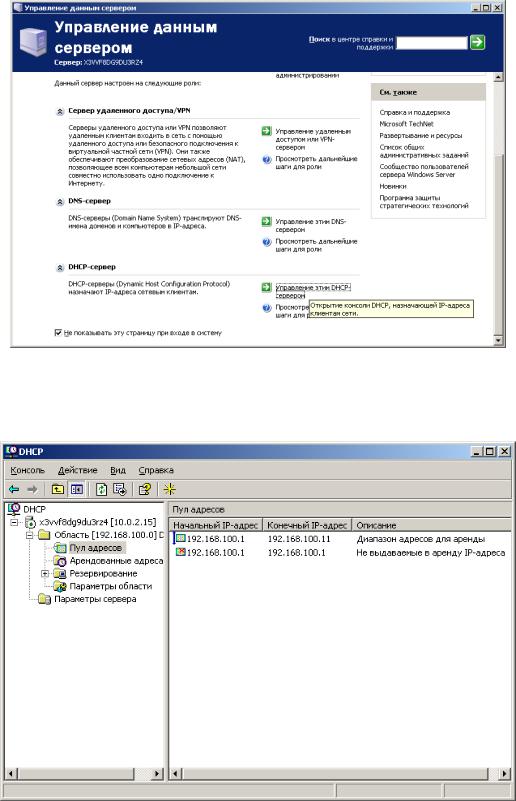516x801 pixels.
Task: Open Справка и поддержка link in См. также
Action: click(x=415, y=112)
